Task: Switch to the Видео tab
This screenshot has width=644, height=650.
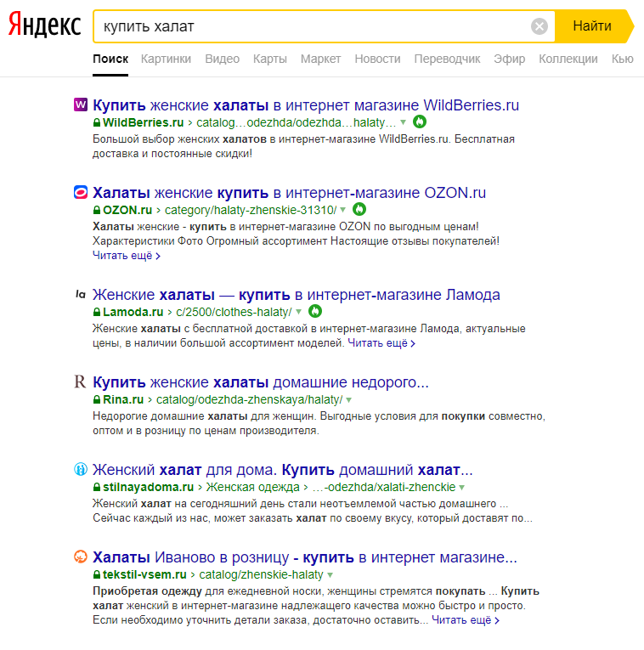Action: click(x=222, y=59)
